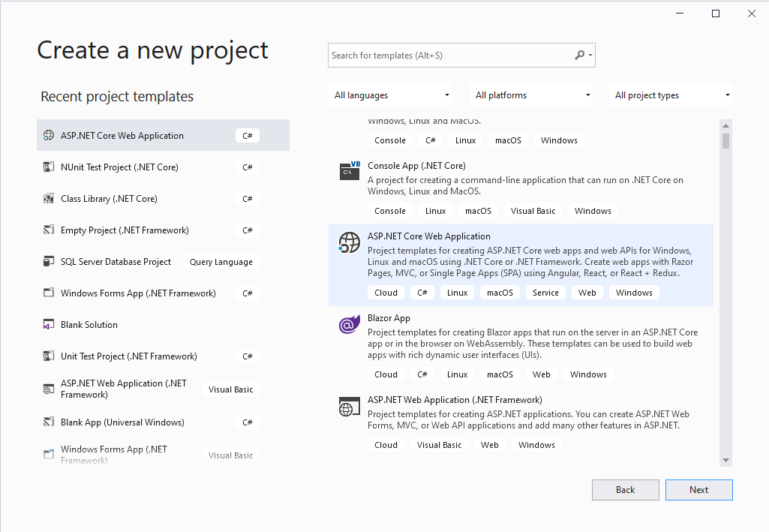This screenshot has width=769, height=532.
Task: Click the search magnifier icon
Action: pos(581,55)
